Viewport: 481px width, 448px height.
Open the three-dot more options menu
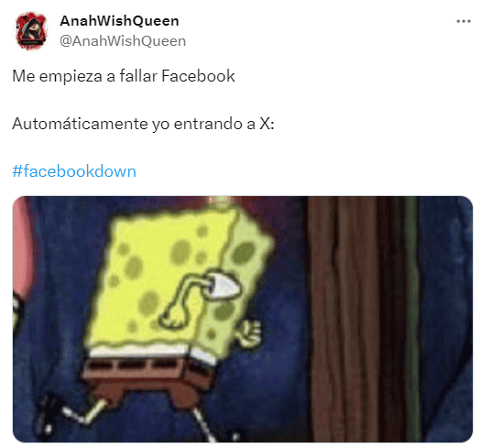tap(464, 21)
